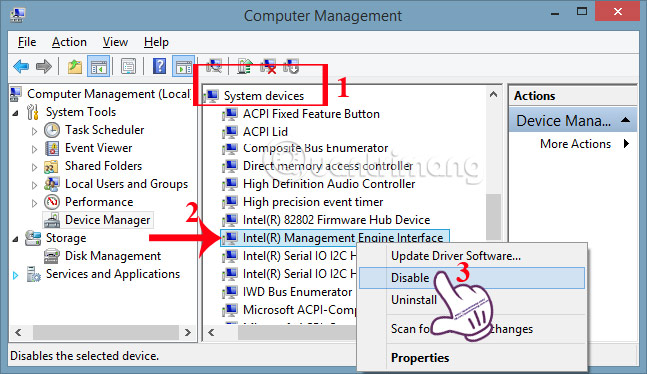Viewport: 647px width, 374px height.
Task: Collapse the System Tools tree node
Action: (15, 113)
